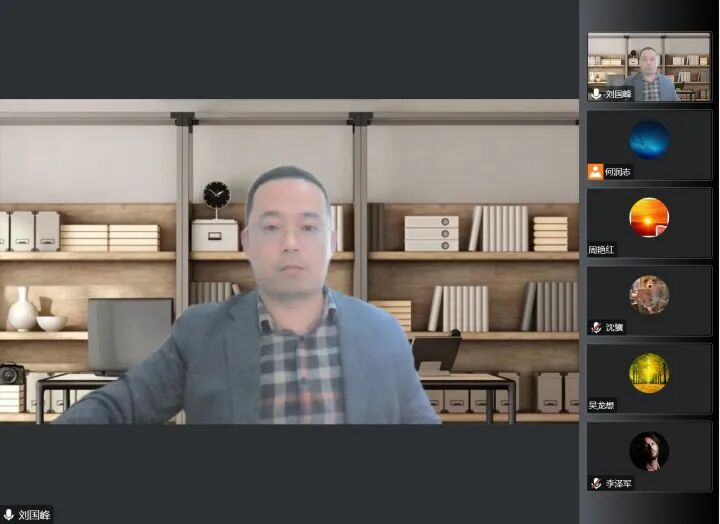
Task: Click 周艳红 name label
Action: click(601, 250)
